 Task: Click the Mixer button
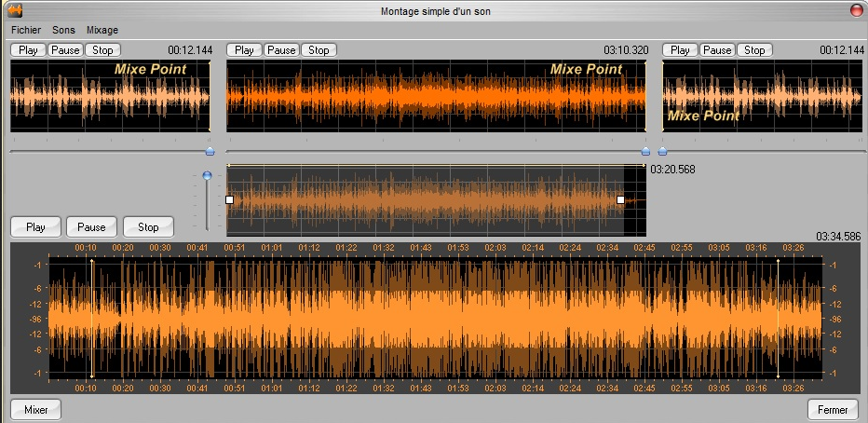36,410
